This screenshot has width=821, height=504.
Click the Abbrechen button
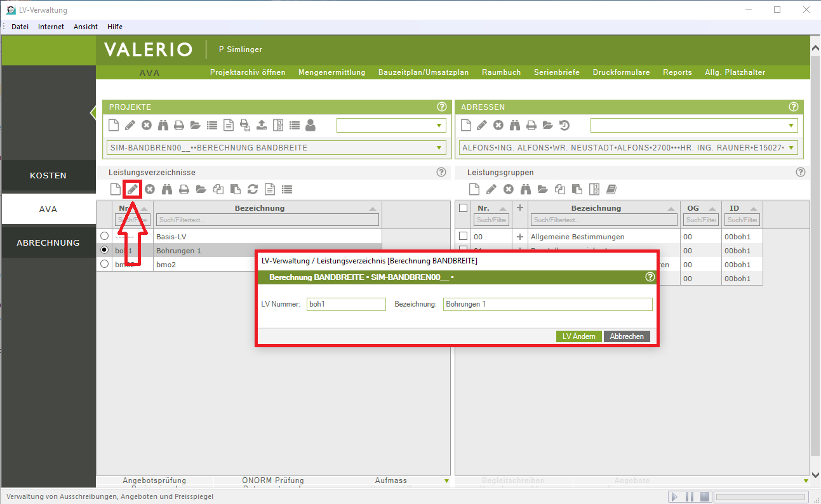627,336
